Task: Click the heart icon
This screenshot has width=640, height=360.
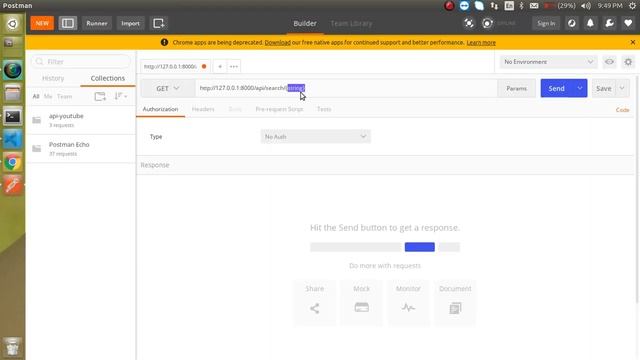Action: 628,23
